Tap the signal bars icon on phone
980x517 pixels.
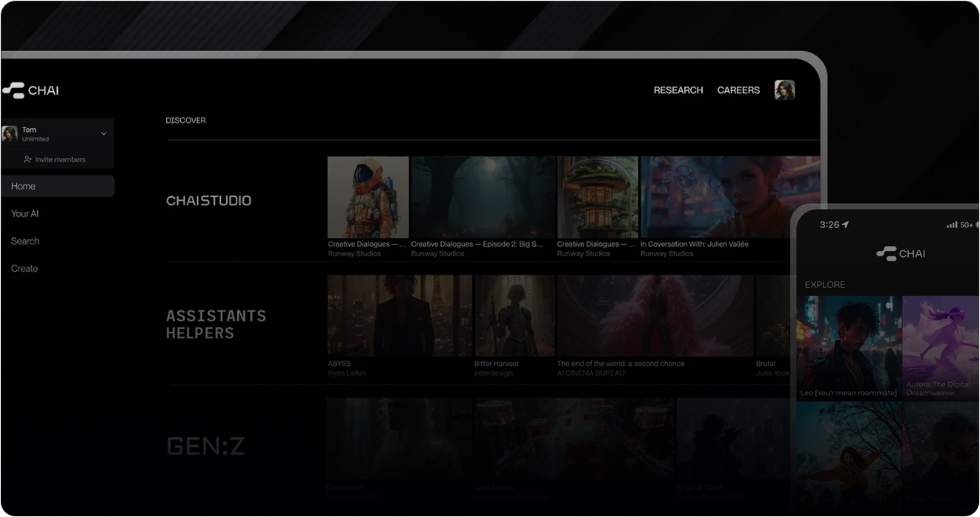[x=952, y=225]
